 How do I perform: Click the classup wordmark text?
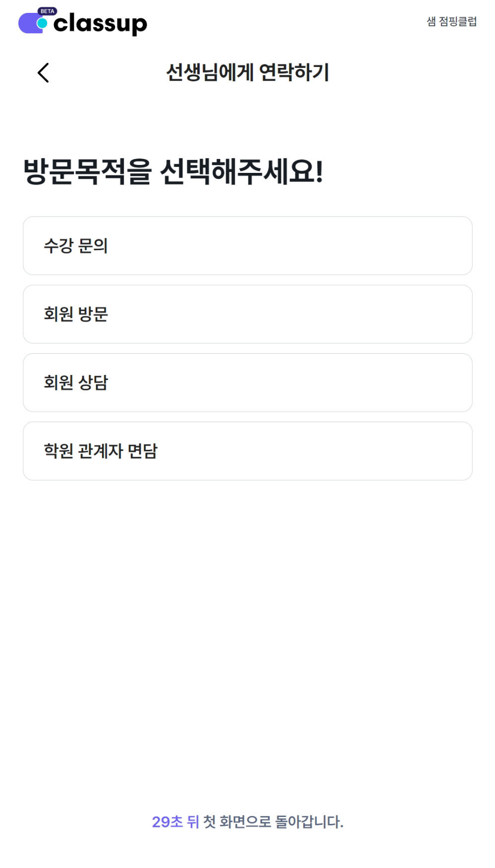pyautogui.click(x=100, y=24)
